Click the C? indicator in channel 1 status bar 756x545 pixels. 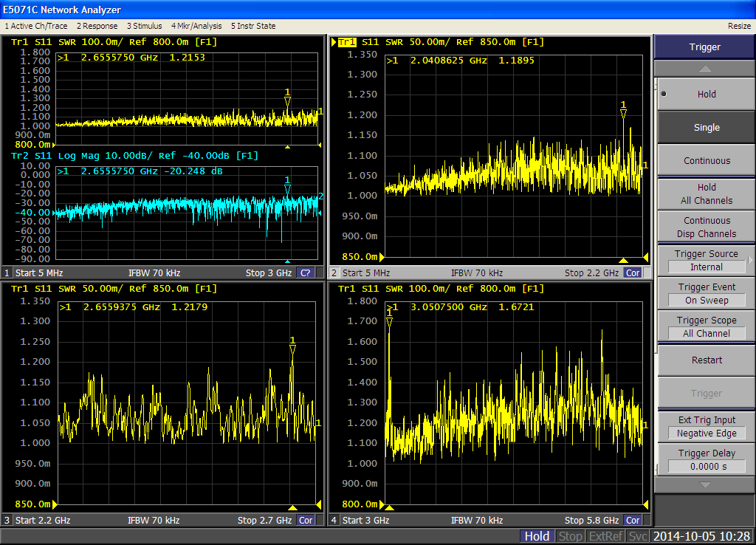pos(306,273)
